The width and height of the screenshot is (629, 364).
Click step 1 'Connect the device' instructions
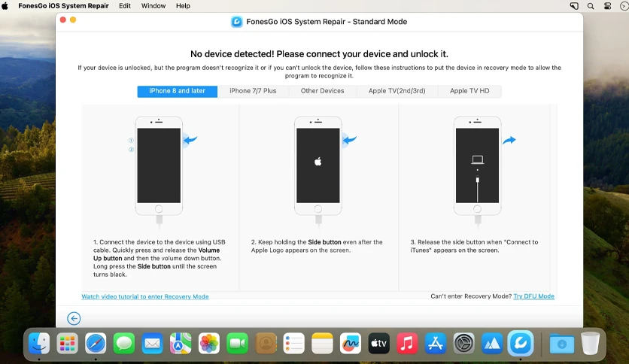point(160,258)
